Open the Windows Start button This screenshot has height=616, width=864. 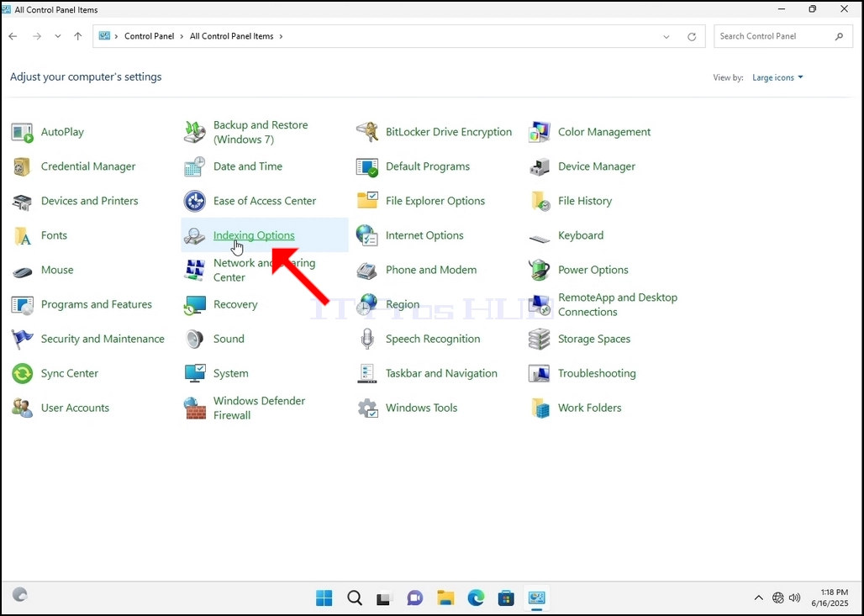(324, 598)
